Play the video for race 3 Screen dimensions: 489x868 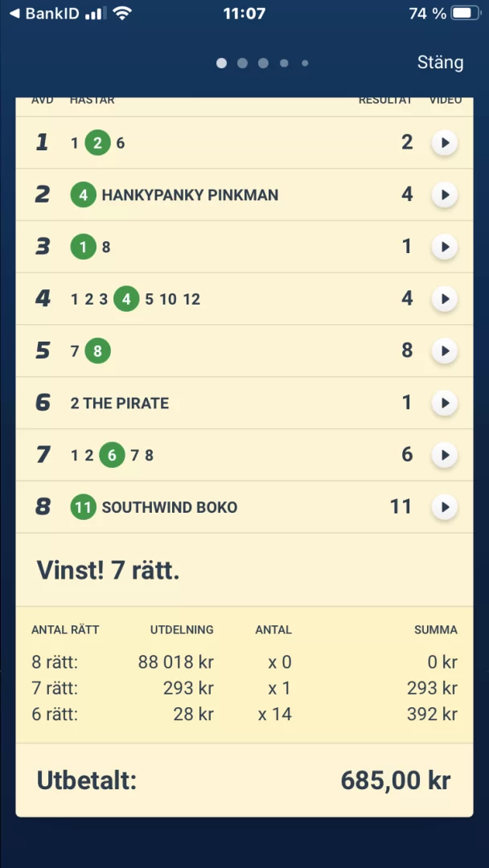444,248
